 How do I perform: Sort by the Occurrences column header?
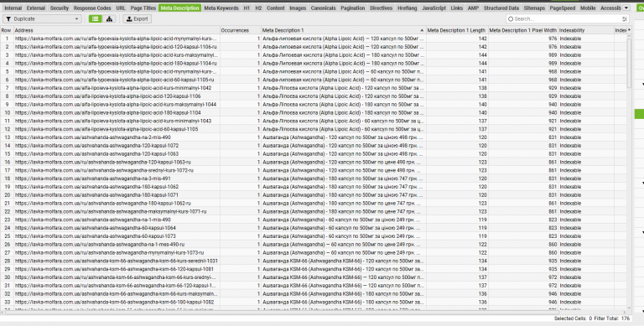click(x=241, y=30)
